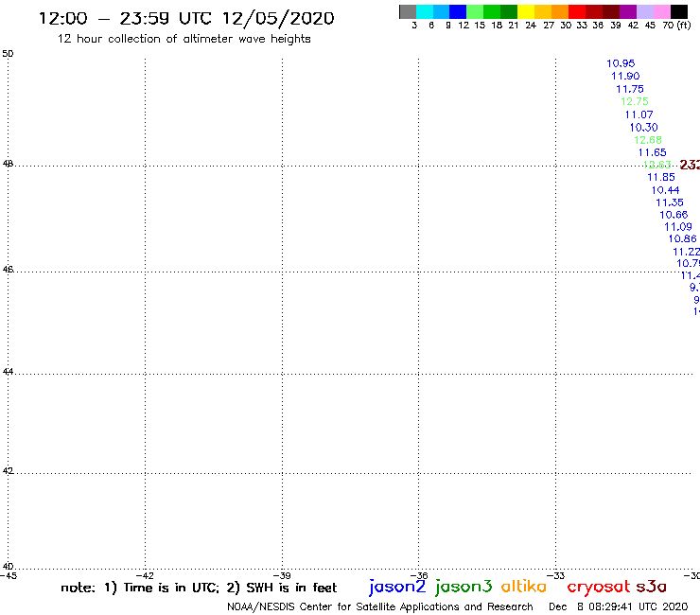
Task: Select the lavender swatch in the color bar
Action: (x=644, y=11)
